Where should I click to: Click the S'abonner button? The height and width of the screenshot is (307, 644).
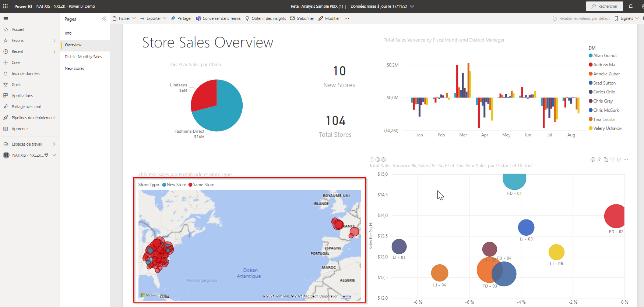click(302, 18)
